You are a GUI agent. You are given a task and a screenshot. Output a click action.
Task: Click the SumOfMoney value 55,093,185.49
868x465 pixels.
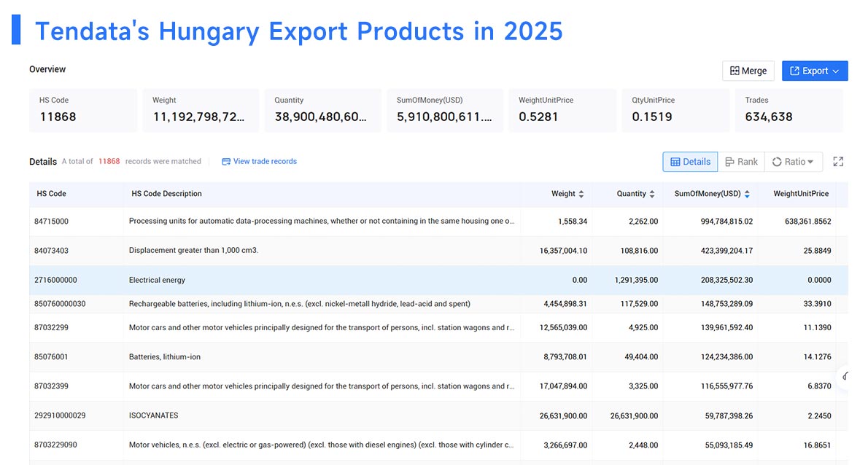coord(729,445)
